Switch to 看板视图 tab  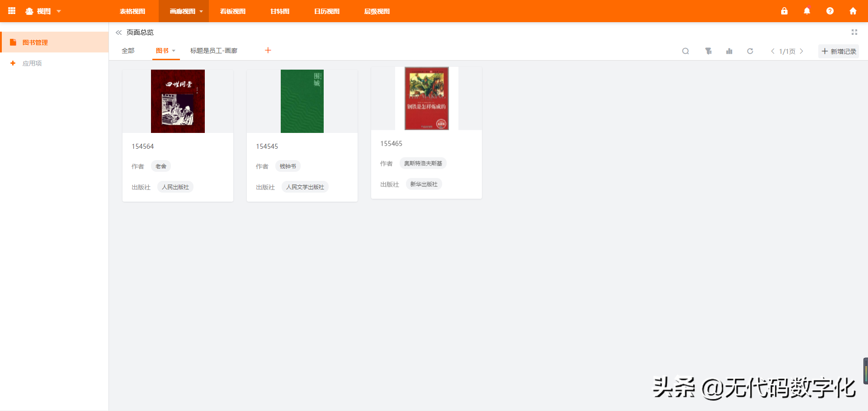click(233, 11)
